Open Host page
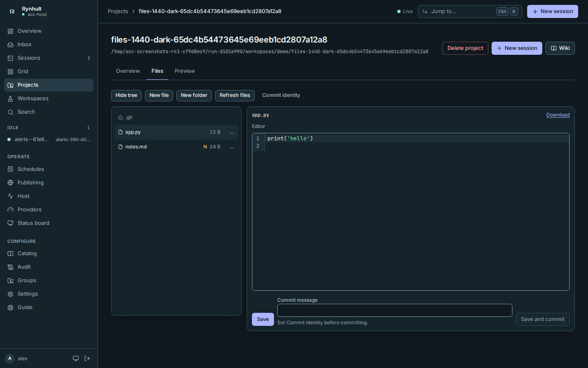 pyautogui.click(x=49, y=196)
